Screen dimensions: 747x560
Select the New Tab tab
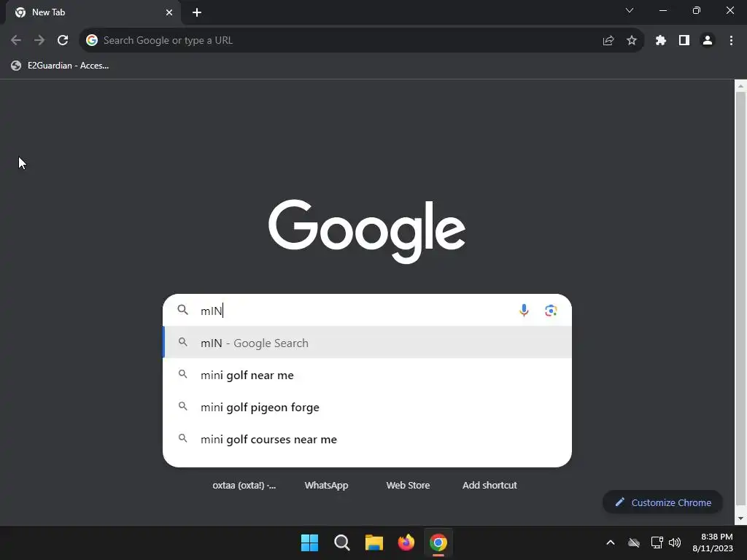[93, 12]
